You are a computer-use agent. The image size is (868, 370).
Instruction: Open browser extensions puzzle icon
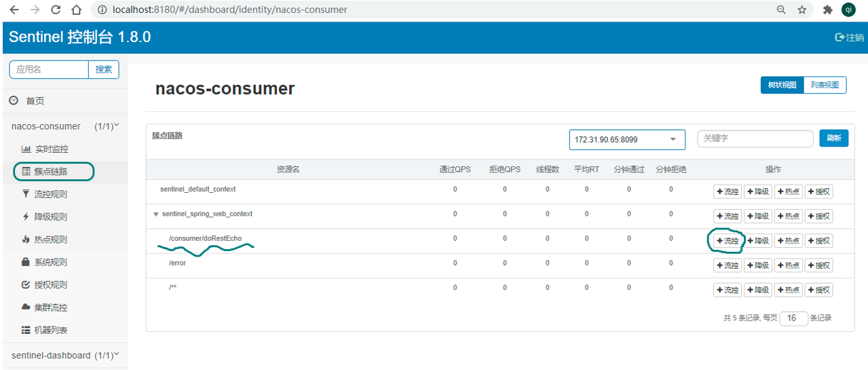click(827, 10)
